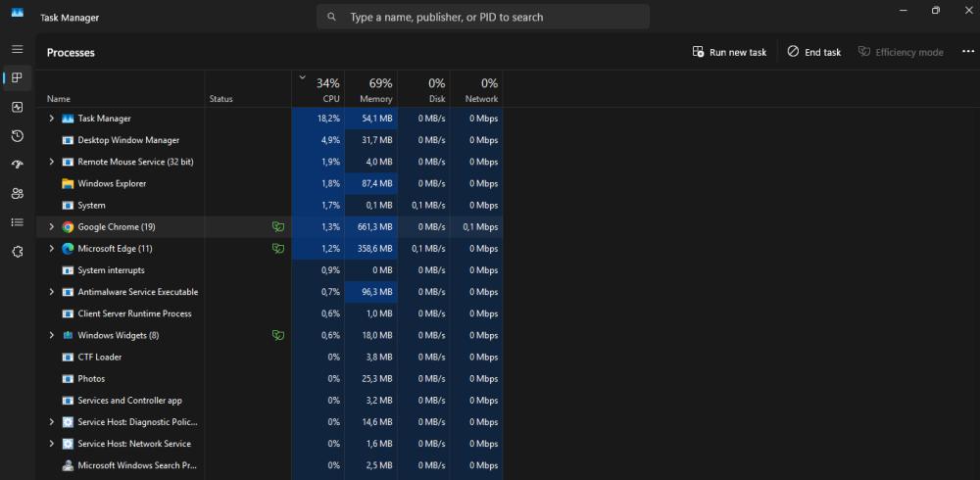Click efficiency leaf icon on Microsoft Edge row
This screenshot has height=480, width=980.
pyautogui.click(x=278, y=249)
